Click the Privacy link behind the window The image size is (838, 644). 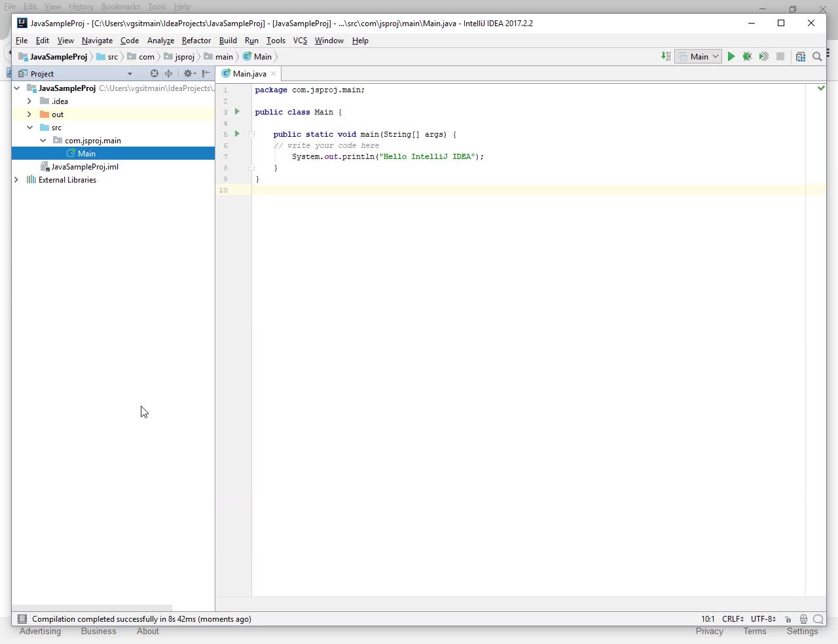pos(709,632)
